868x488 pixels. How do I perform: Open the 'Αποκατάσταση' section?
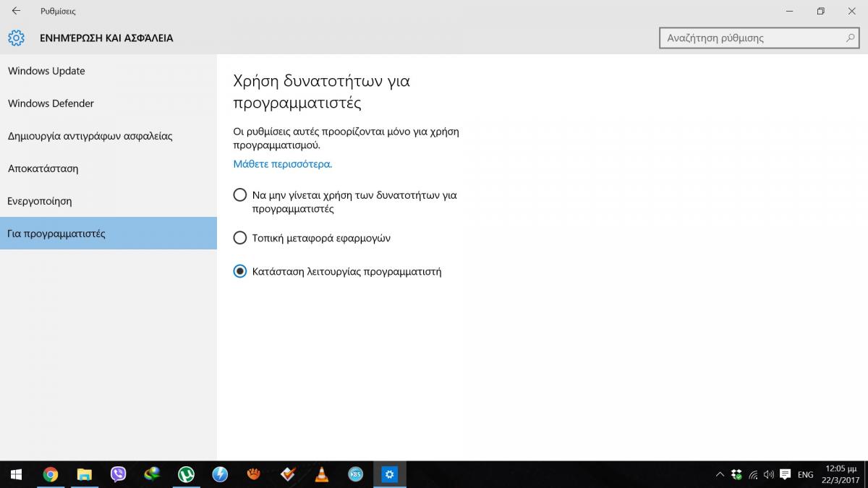click(x=109, y=168)
